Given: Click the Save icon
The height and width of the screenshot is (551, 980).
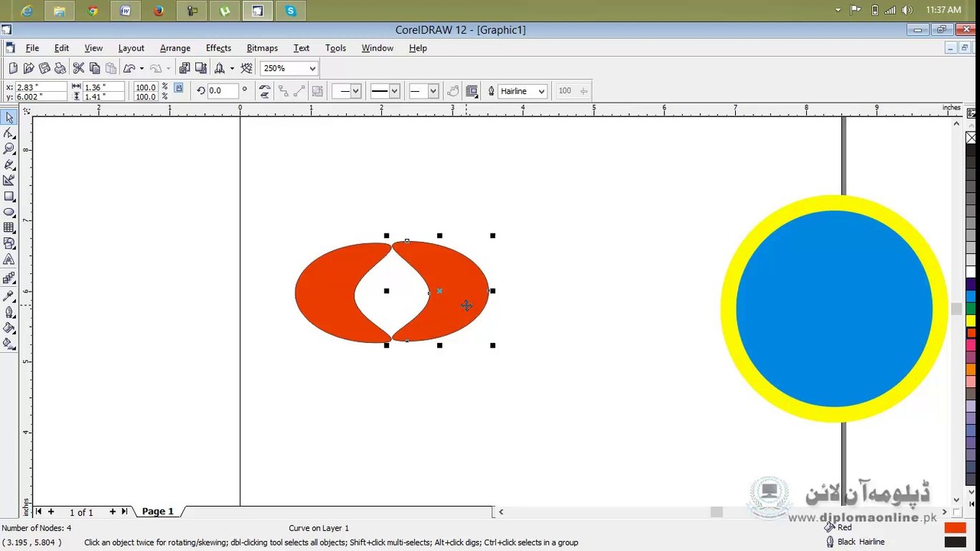Looking at the screenshot, I should coord(44,68).
